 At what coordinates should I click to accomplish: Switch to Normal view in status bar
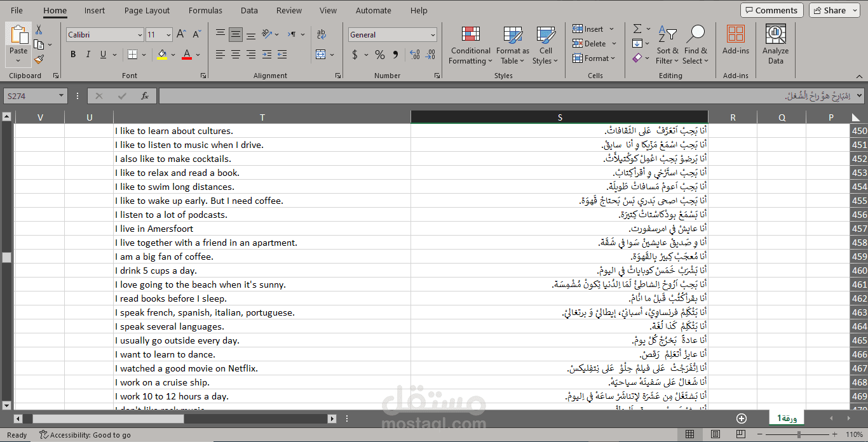(x=689, y=434)
